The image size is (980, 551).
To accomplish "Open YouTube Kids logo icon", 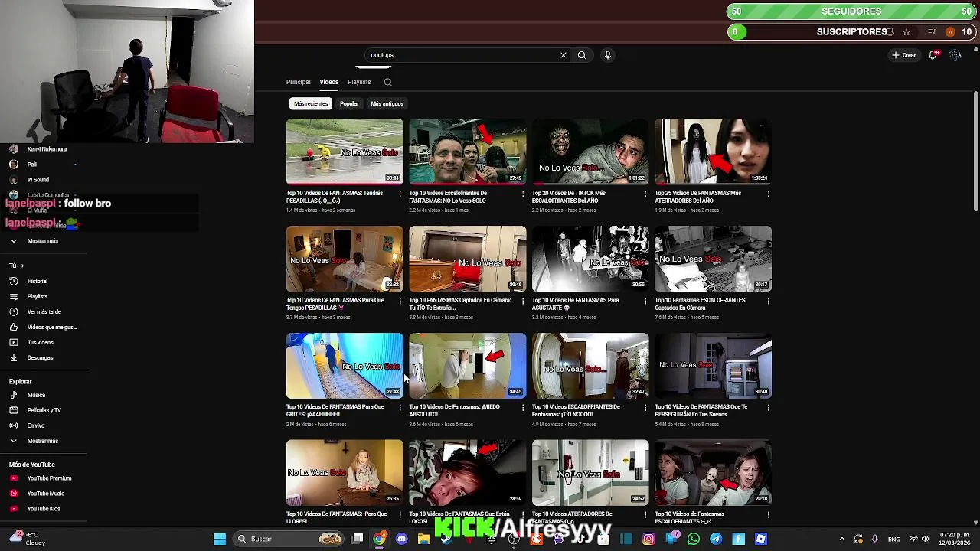I will tap(13, 509).
